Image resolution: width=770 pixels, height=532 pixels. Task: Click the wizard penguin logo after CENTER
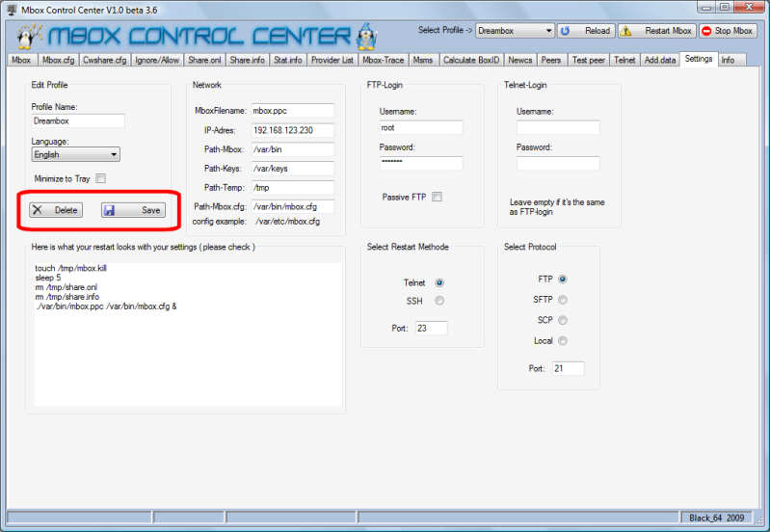(x=366, y=36)
